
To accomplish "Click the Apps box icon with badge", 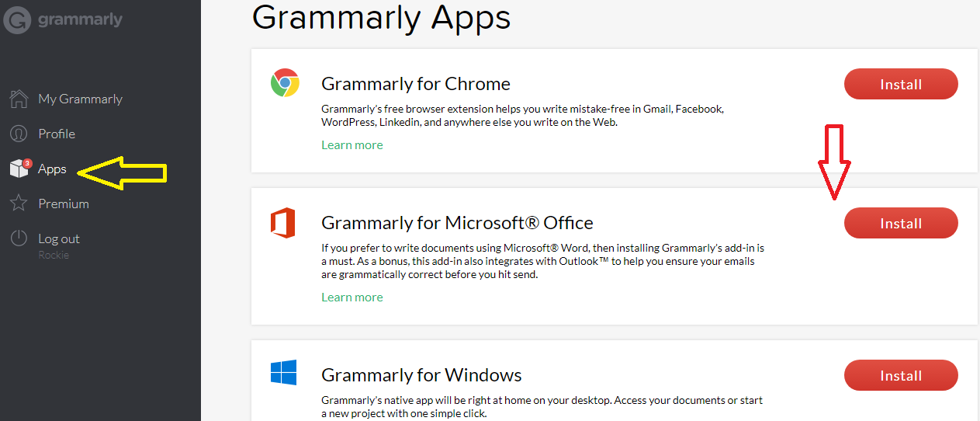I will point(19,168).
